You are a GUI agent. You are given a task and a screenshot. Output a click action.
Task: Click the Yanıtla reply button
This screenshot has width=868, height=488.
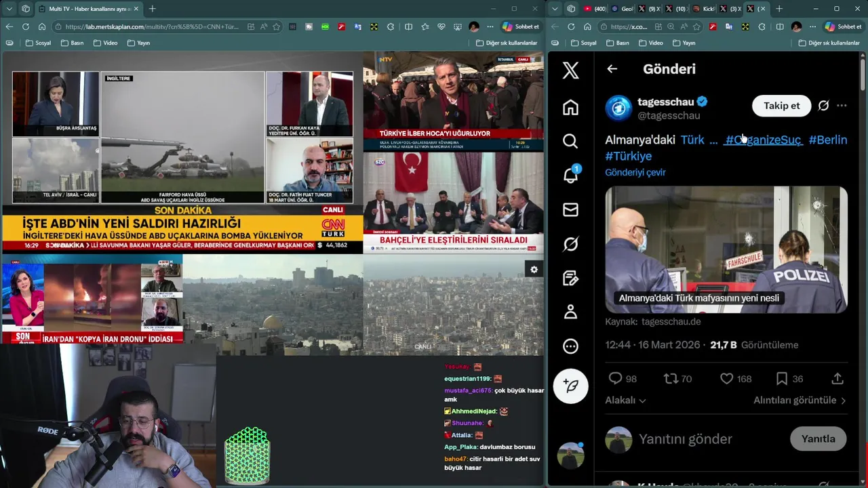point(818,439)
